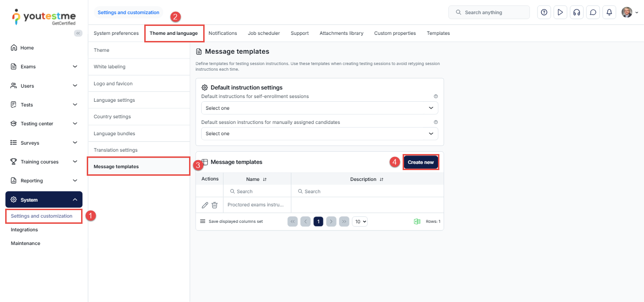
Task: Delete the Proctored exams template with trash icon
Action: pyautogui.click(x=215, y=205)
